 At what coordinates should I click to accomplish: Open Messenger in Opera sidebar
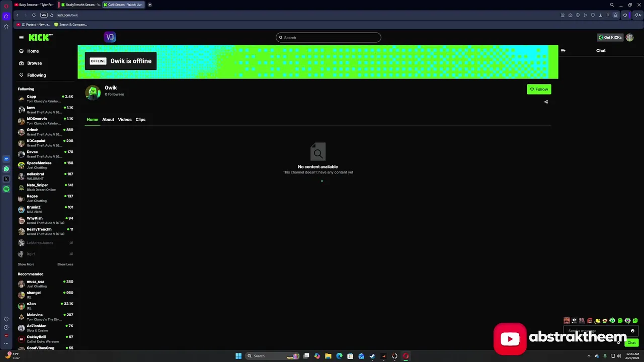coord(6,159)
